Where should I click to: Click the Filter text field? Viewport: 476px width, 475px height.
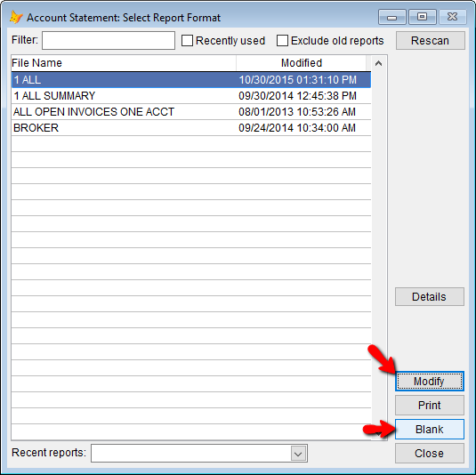click(x=109, y=40)
